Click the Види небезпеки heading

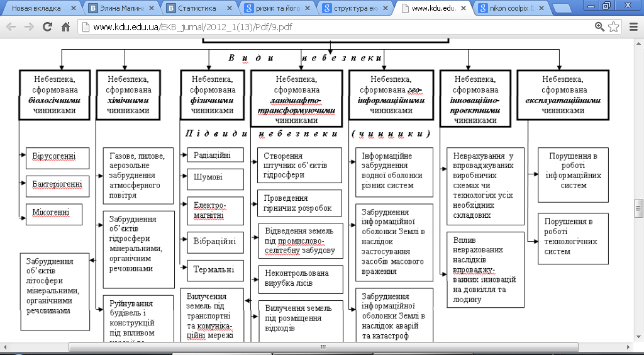pyautogui.click(x=305, y=58)
